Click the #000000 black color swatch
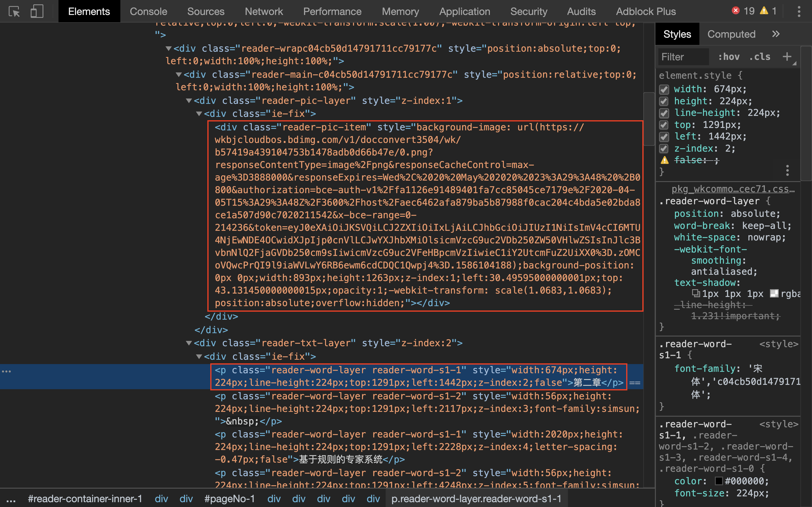Viewport: 812px width, 507px height. [x=719, y=481]
